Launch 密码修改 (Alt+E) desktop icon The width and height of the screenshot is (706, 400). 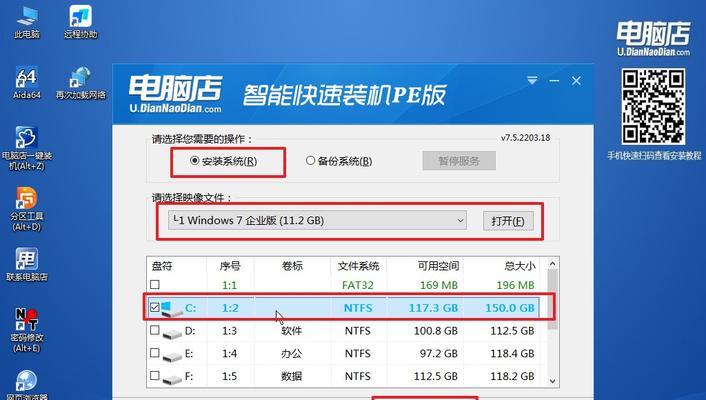(27, 330)
